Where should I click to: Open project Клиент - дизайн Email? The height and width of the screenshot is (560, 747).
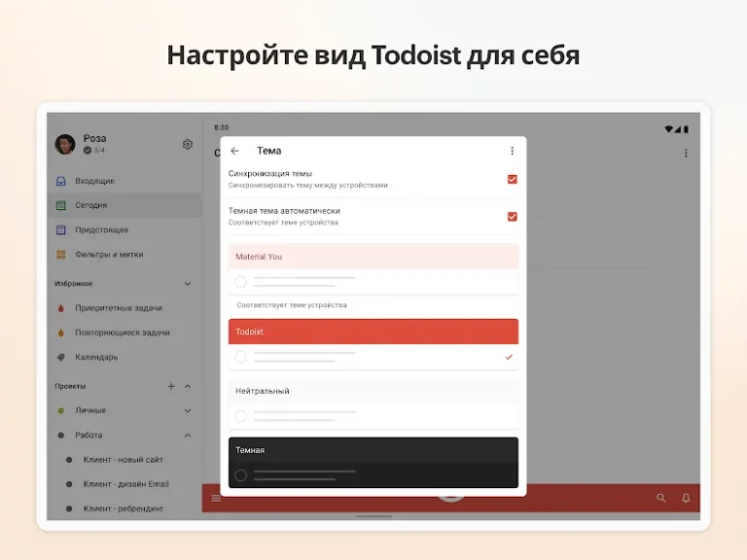124,484
